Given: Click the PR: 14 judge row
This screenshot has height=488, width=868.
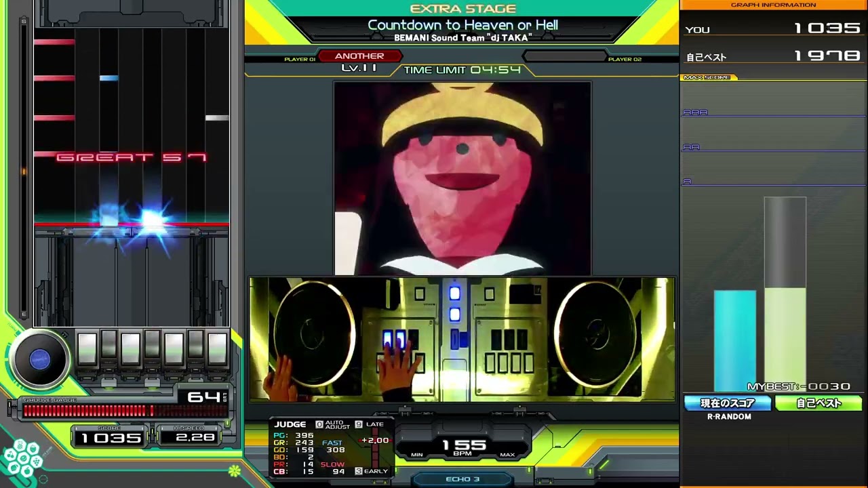Looking at the screenshot, I should click(x=294, y=465).
